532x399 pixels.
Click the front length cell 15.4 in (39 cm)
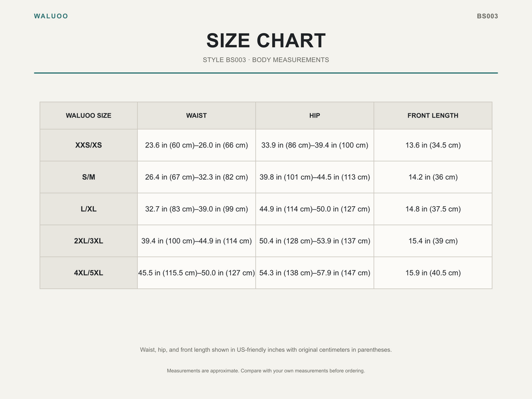(x=433, y=241)
